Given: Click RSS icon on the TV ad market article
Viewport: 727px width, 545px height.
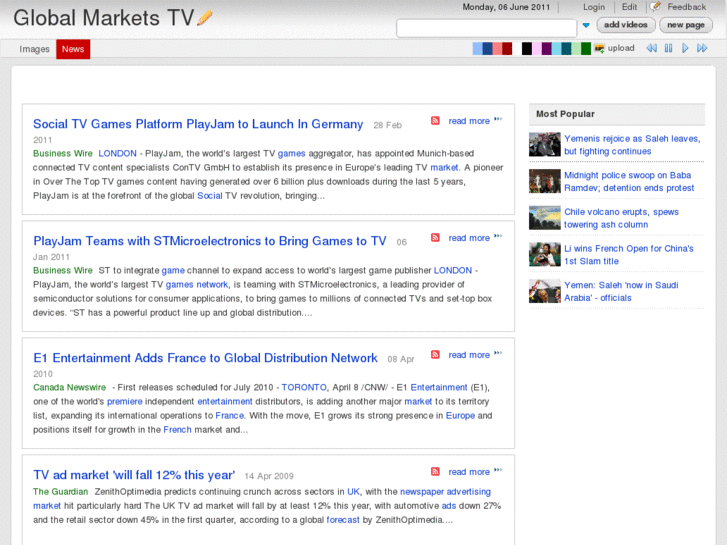Looking at the screenshot, I should click(x=435, y=472).
